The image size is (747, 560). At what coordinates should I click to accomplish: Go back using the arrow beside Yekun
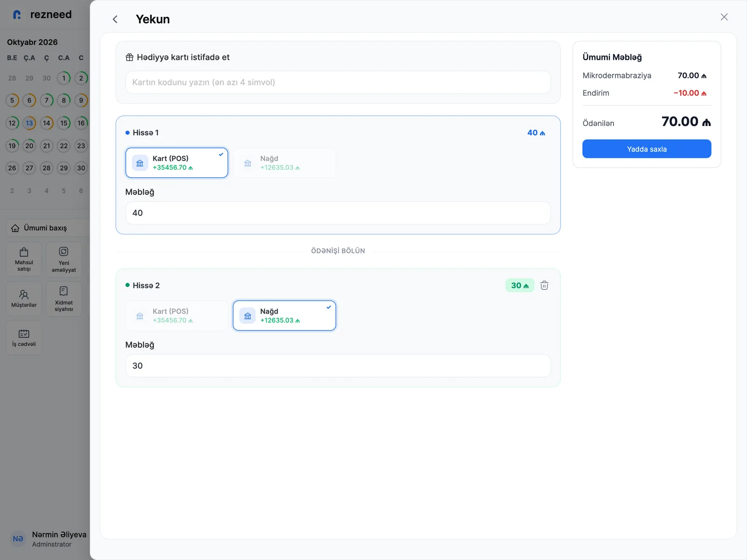coord(115,19)
